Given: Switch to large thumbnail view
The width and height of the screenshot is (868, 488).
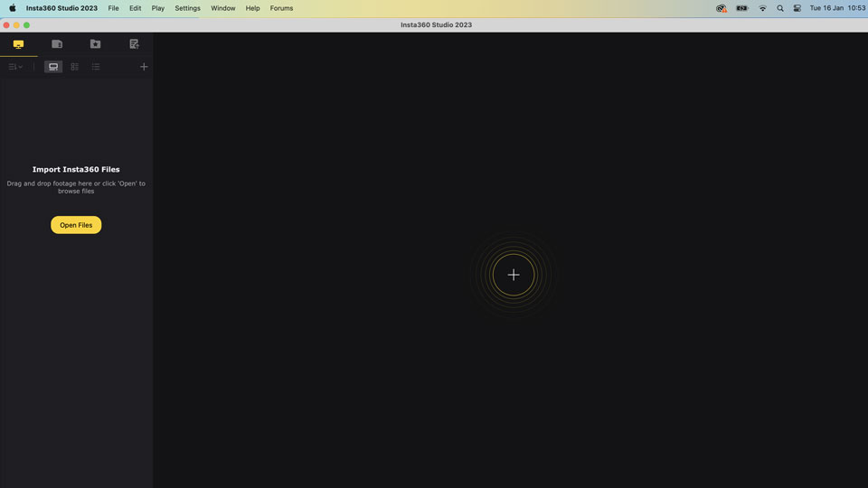Looking at the screenshot, I should (53, 67).
